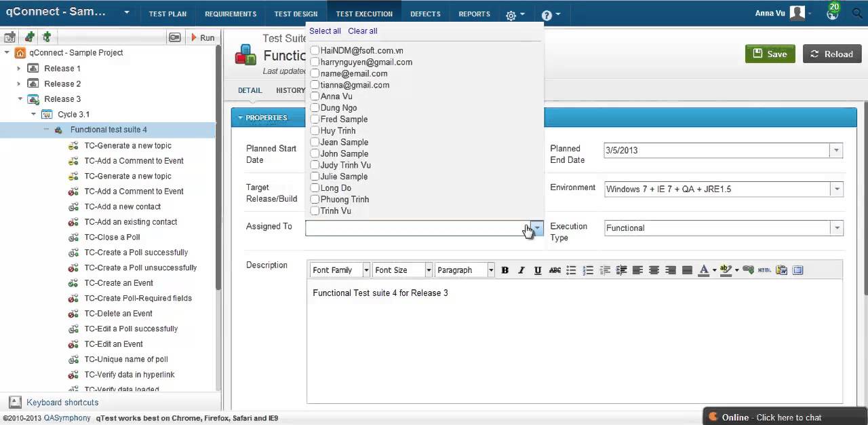Screen dimensions: 868x425
Task: Expand the Release 1 tree node
Action: tap(18, 69)
